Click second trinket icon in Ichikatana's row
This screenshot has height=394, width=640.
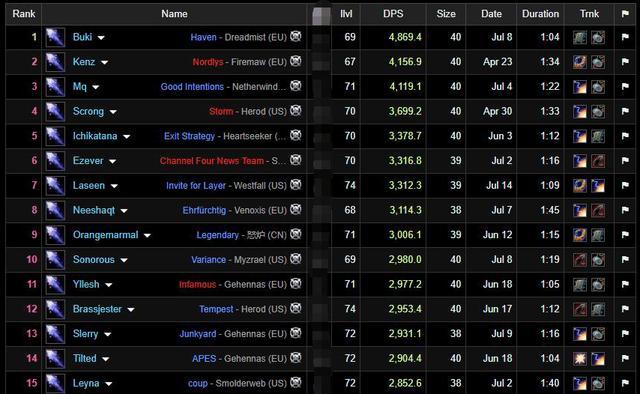pos(598,136)
